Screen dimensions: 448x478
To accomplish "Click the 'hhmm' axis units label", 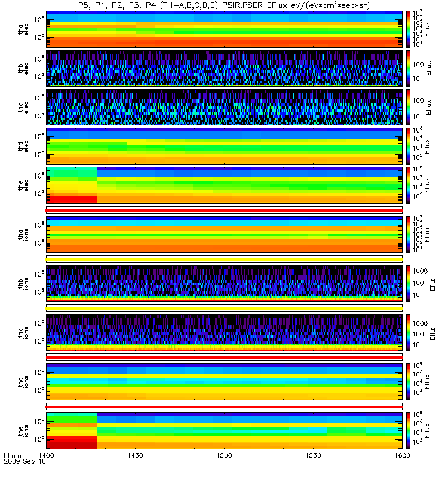I will [14, 456].
